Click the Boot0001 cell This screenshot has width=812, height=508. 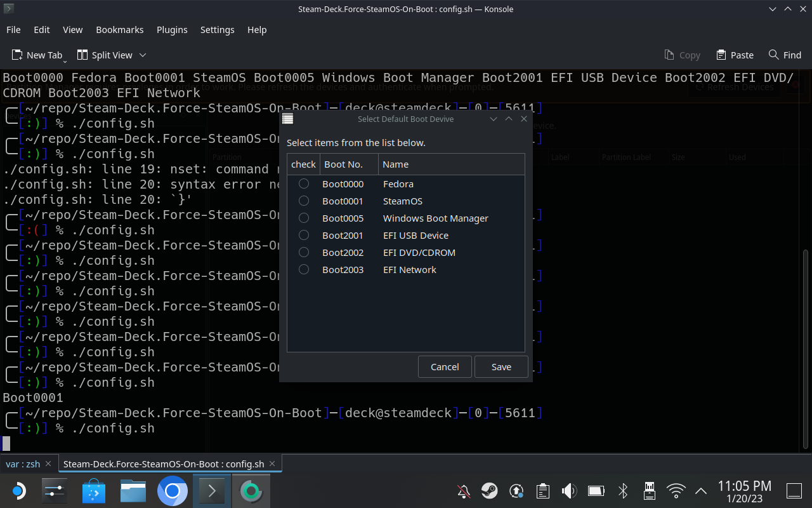(343, 201)
